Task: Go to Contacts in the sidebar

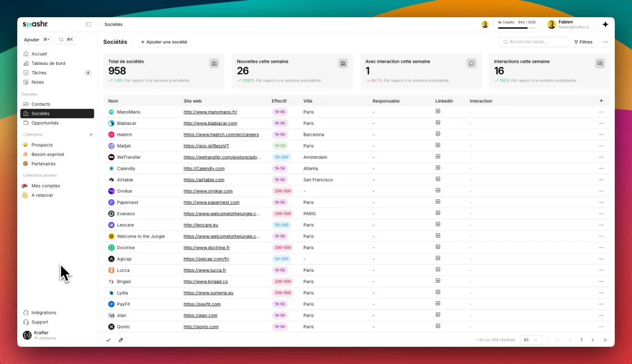Action: [41, 104]
